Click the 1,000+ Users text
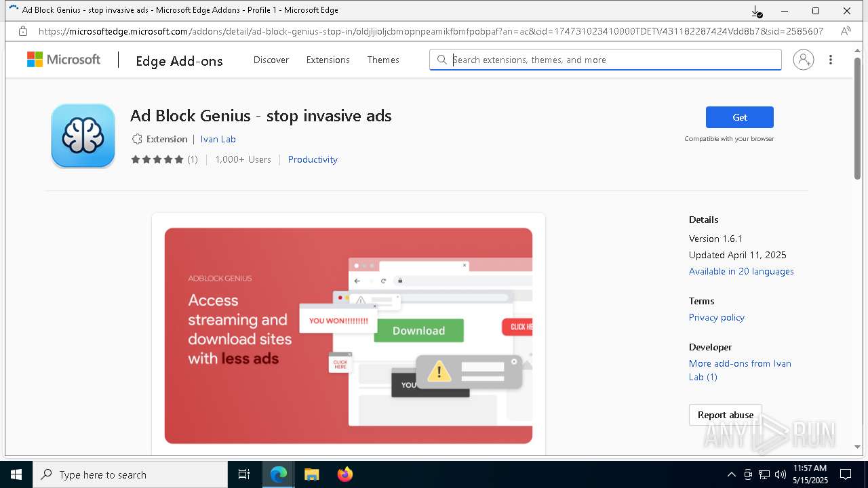The image size is (868, 488). (243, 159)
